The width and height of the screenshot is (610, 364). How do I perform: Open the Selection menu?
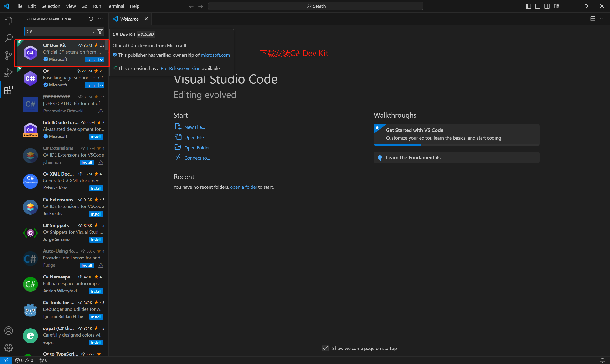(51, 6)
